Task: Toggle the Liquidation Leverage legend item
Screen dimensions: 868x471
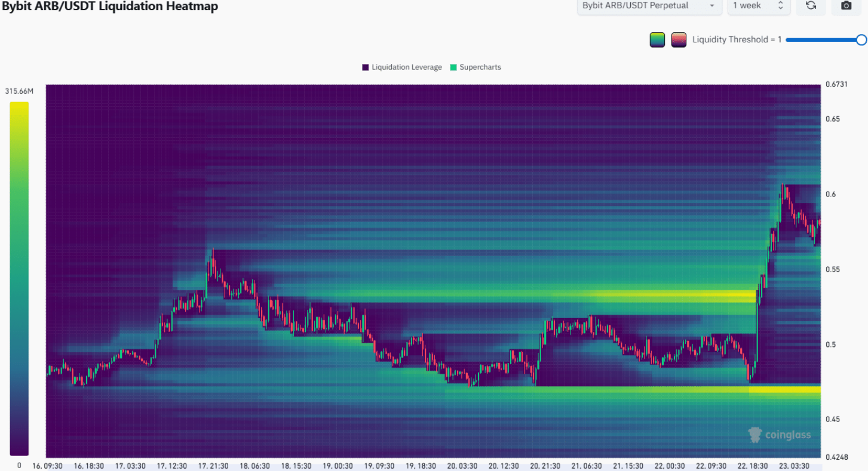Action: 401,67
